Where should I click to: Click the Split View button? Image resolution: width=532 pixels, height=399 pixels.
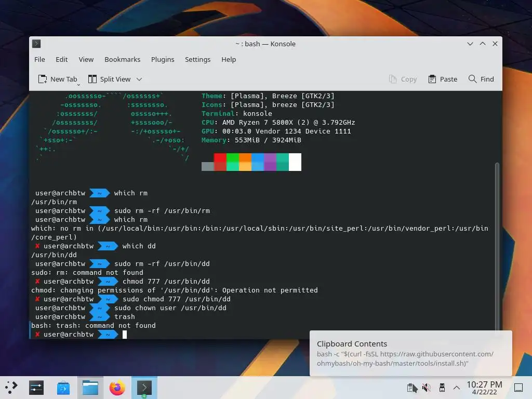point(109,79)
